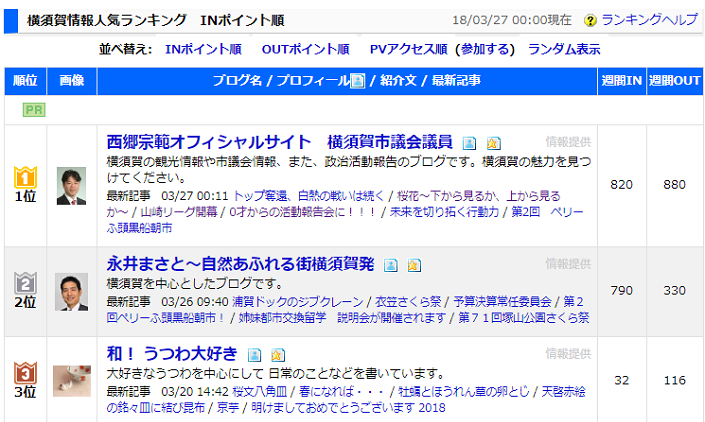This screenshot has width=705, height=422.
Task: Open the 和！うつわ大好き blog title
Action: (171, 354)
